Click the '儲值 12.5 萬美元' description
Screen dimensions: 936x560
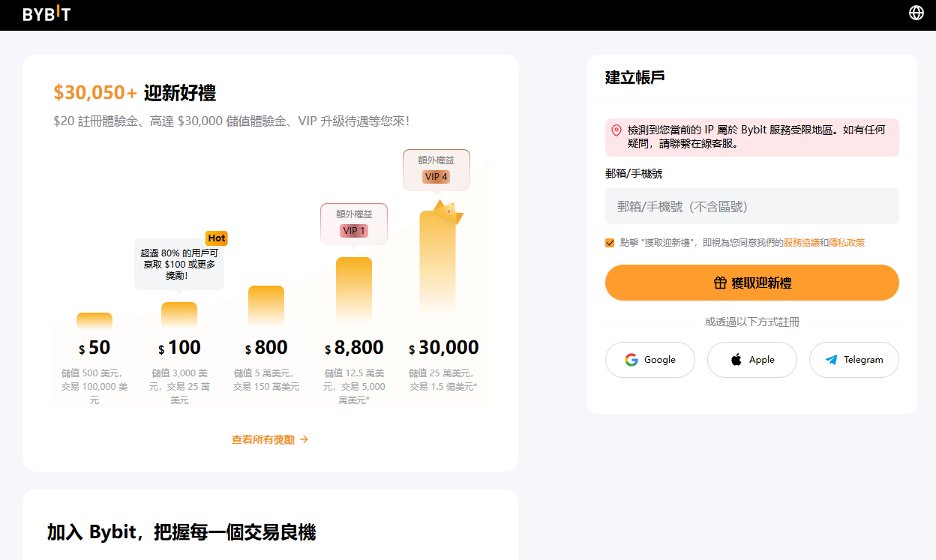point(354,386)
